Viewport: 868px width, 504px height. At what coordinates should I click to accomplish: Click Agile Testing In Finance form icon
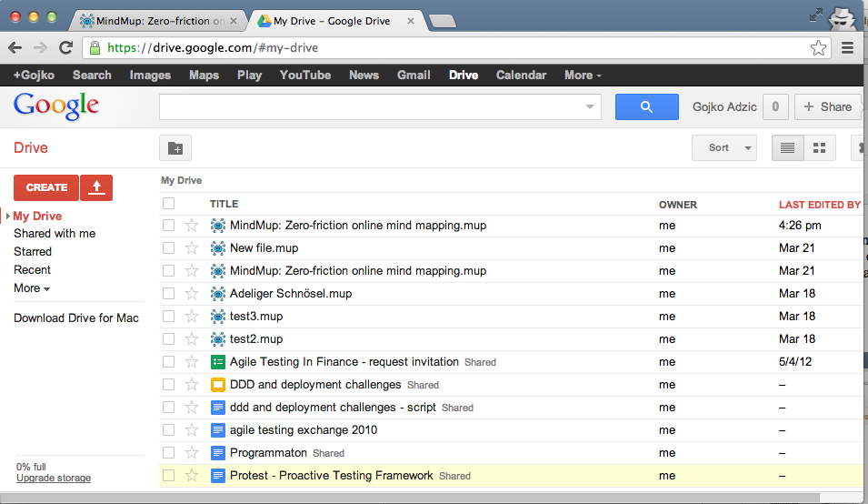pos(218,362)
